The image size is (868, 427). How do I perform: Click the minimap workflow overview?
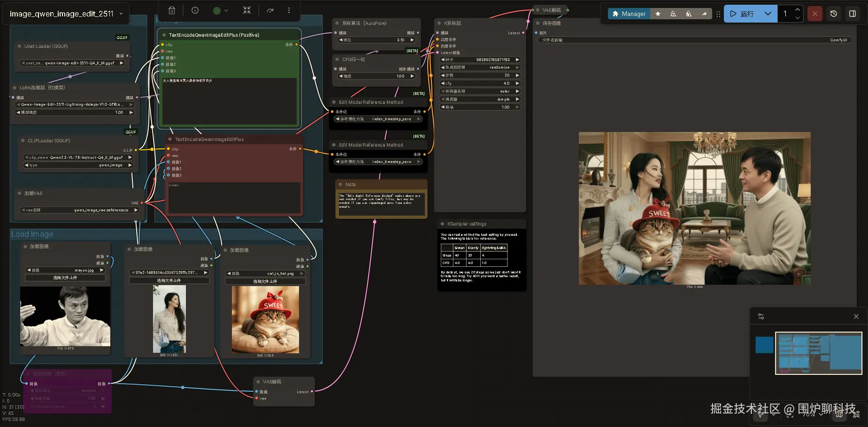pyautogui.click(x=819, y=353)
